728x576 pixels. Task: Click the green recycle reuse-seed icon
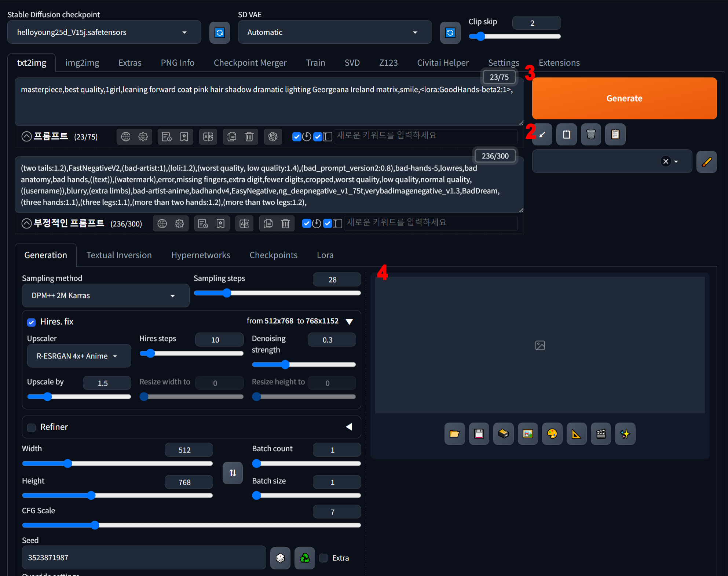tap(305, 558)
